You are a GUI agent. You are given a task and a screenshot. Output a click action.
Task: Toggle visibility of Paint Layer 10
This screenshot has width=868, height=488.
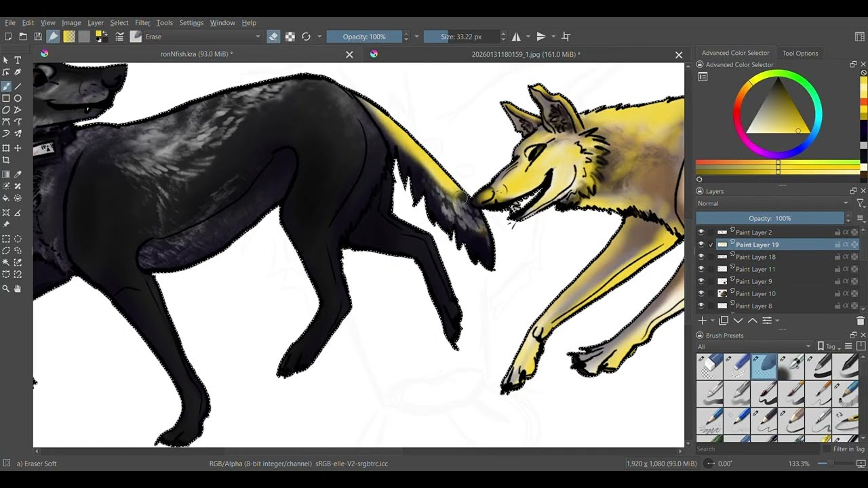coord(701,293)
